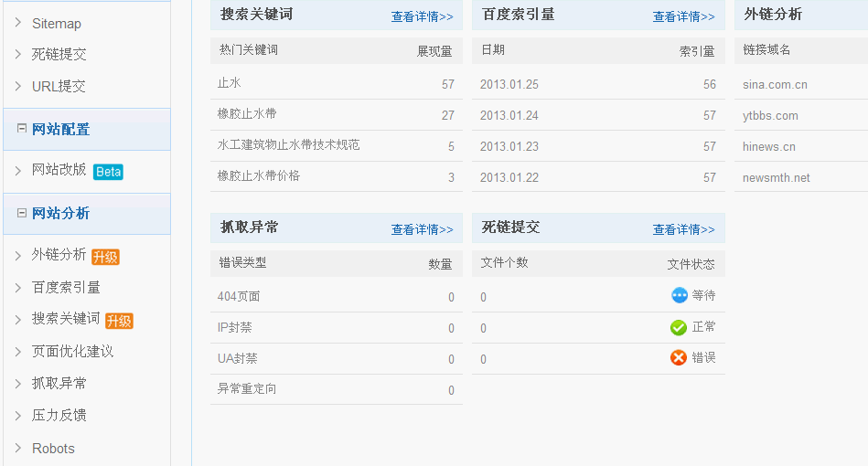Click the arrow before 页面优化建议
The height and width of the screenshot is (466, 868).
18,352
